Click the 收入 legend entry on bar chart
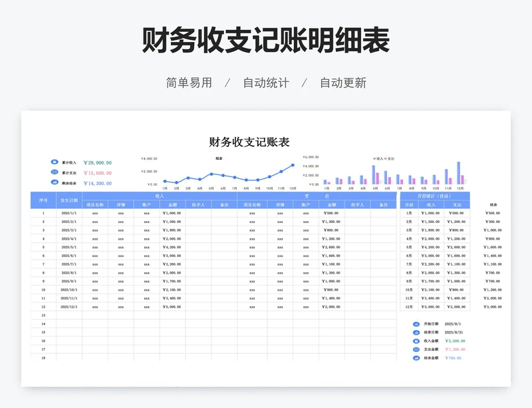Screen dimensions: 532x408 378,158
